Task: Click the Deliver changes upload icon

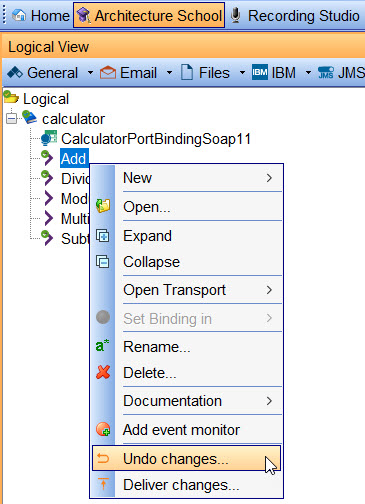Action: 103,484
